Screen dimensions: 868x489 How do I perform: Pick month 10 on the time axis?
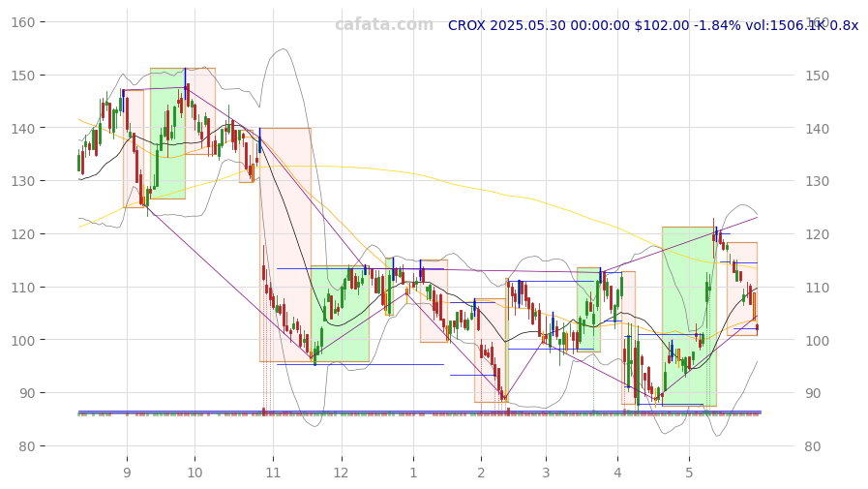195,473
